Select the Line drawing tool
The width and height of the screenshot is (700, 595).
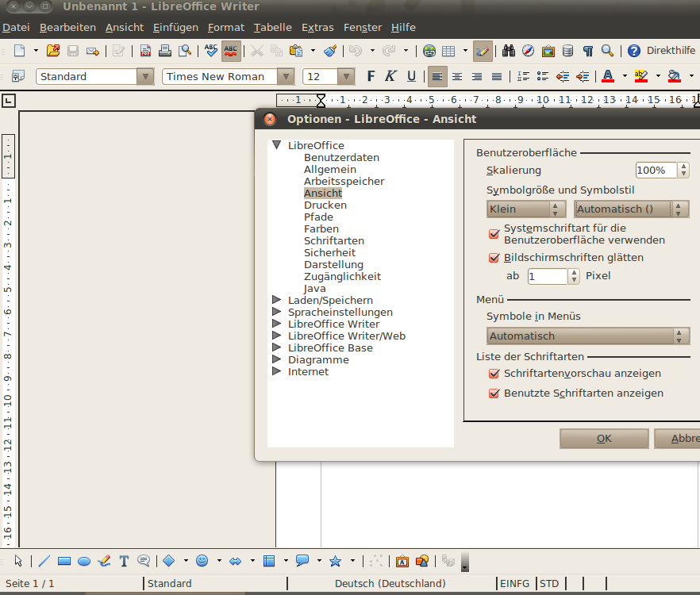[44, 561]
